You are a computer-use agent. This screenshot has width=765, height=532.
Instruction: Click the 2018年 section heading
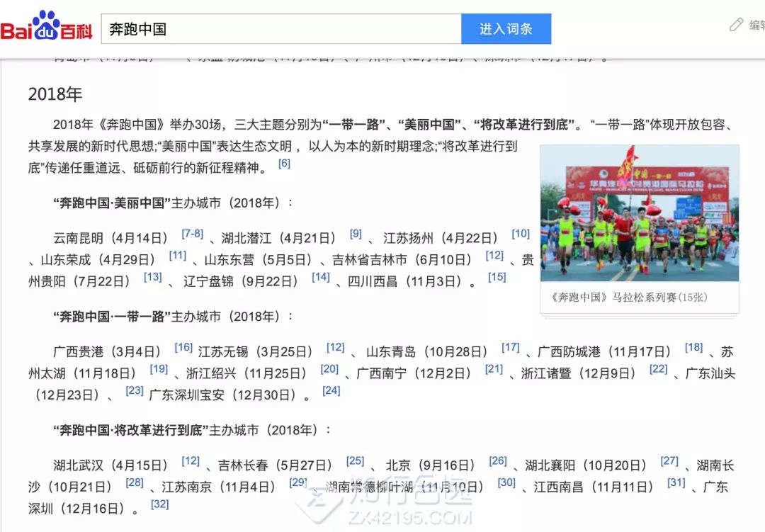tap(55, 94)
